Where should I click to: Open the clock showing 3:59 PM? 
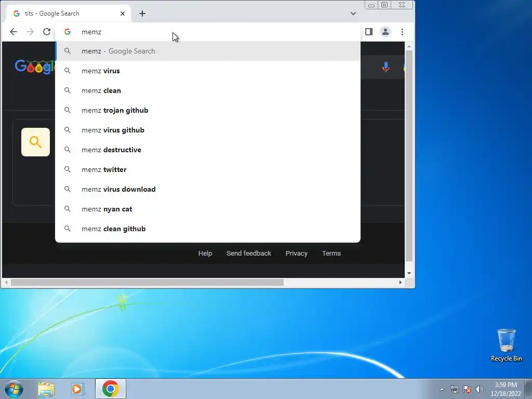506,389
